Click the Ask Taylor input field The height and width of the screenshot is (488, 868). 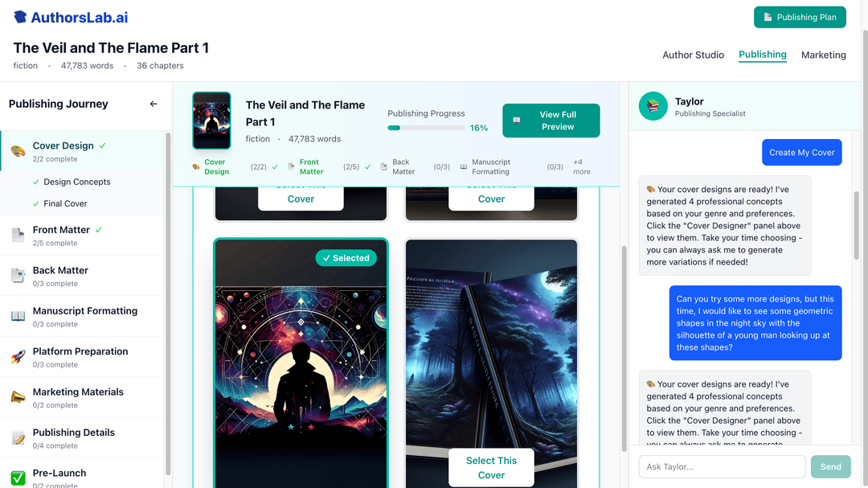[x=722, y=466]
